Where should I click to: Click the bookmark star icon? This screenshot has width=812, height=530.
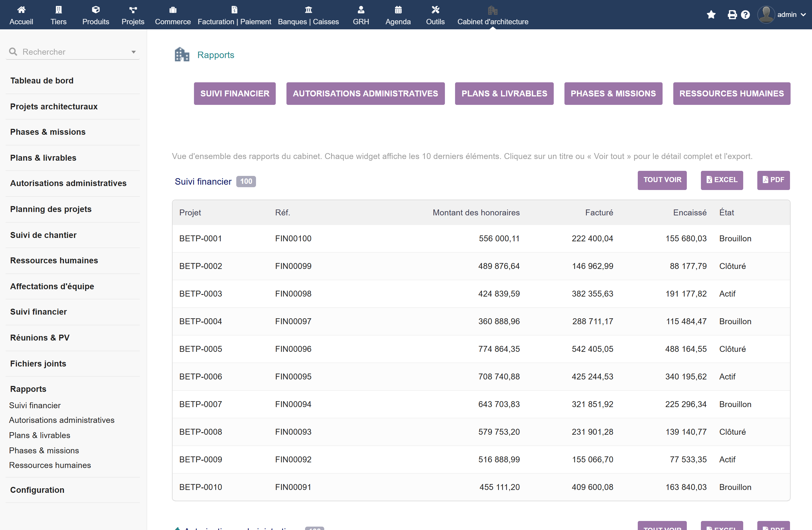(x=711, y=15)
